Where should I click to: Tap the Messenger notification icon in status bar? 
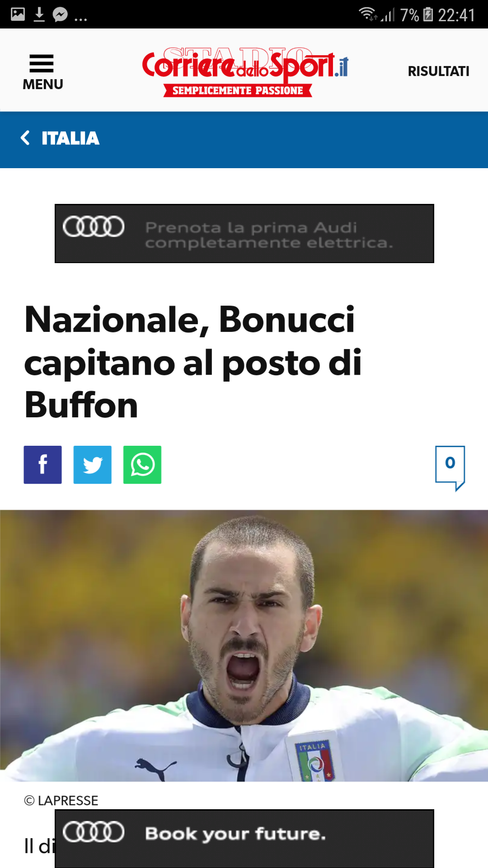tap(60, 15)
